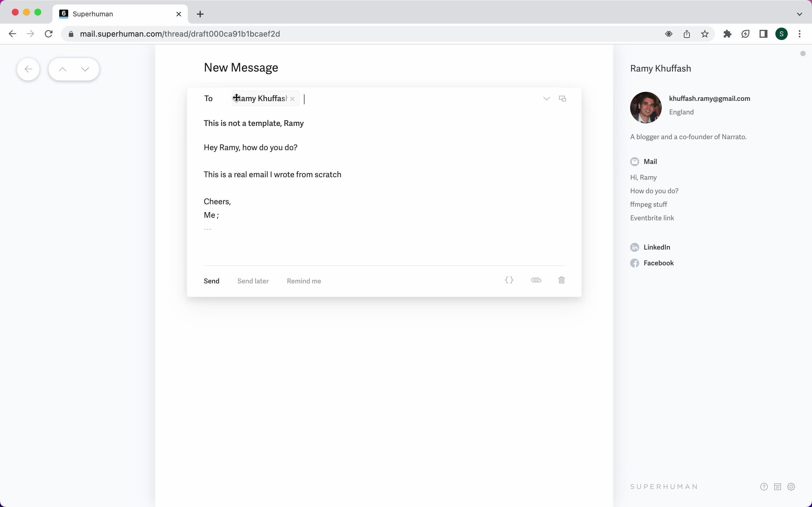Click the LinkedIn icon on Ramy's profile
Viewport: 812px width, 507px height.
(634, 246)
